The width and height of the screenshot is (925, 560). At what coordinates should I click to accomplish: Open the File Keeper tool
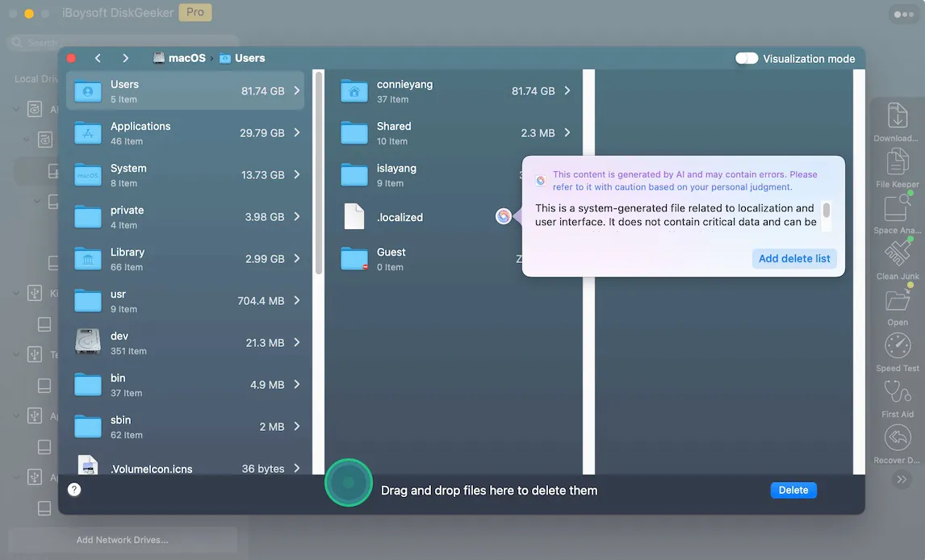pyautogui.click(x=898, y=161)
